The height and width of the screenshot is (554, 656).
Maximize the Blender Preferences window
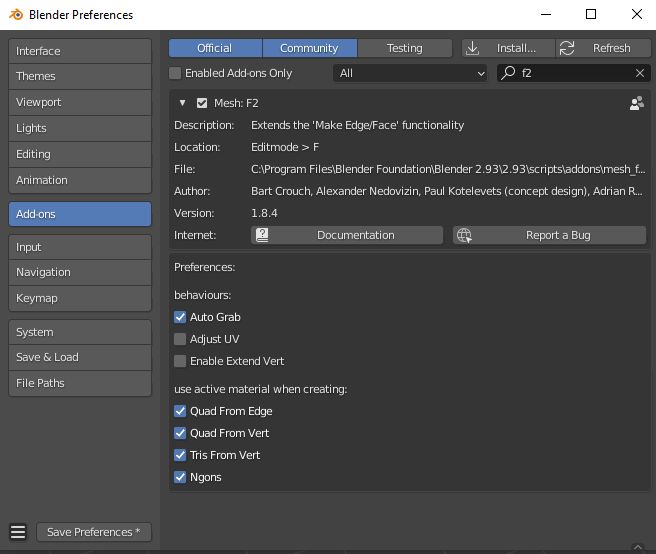point(591,15)
